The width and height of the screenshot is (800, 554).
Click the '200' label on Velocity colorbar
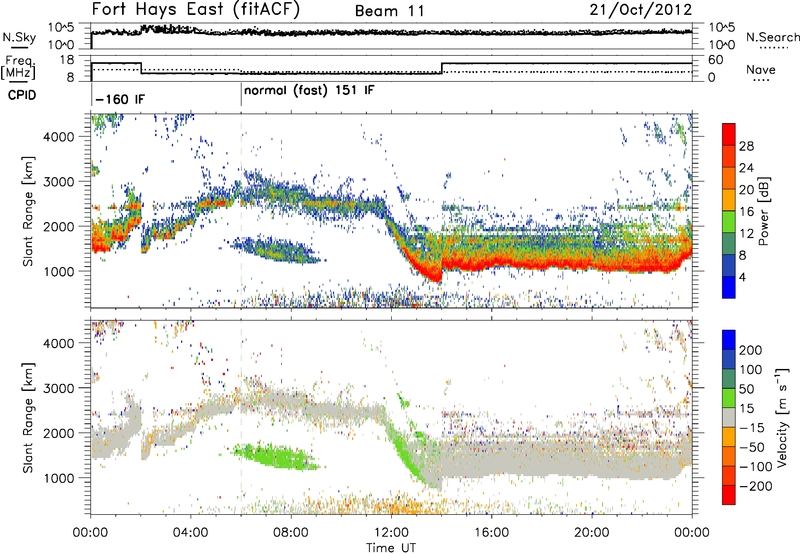point(751,350)
